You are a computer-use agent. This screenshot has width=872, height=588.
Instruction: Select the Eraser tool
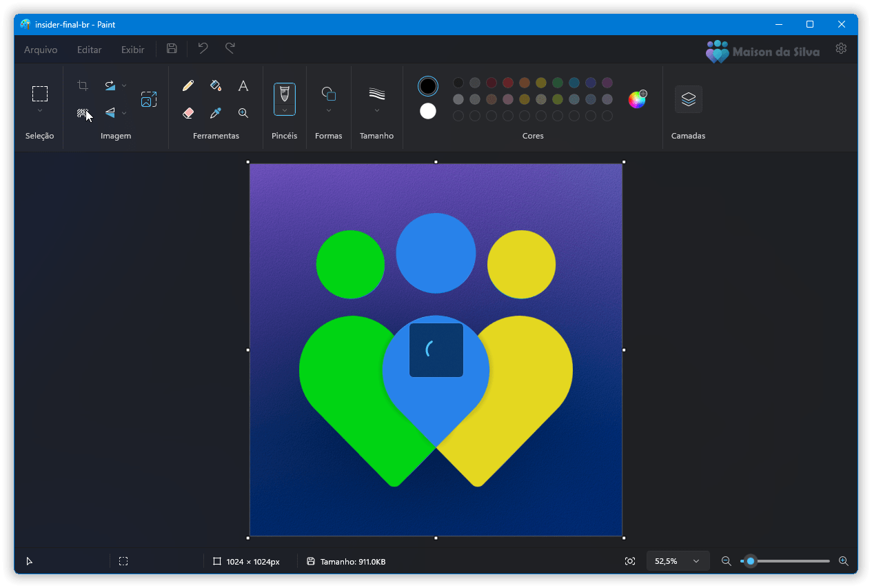click(187, 112)
